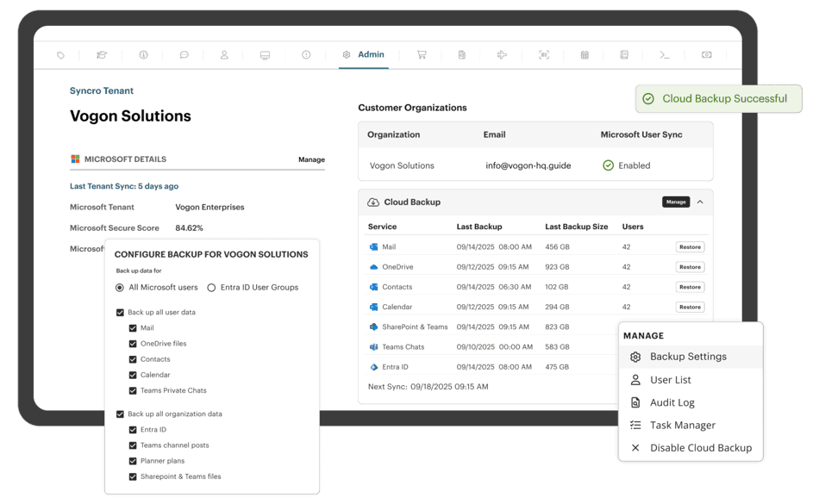Toggle the Back up all organization data checkbox
This screenshot has width=819, height=504.
[x=120, y=414]
